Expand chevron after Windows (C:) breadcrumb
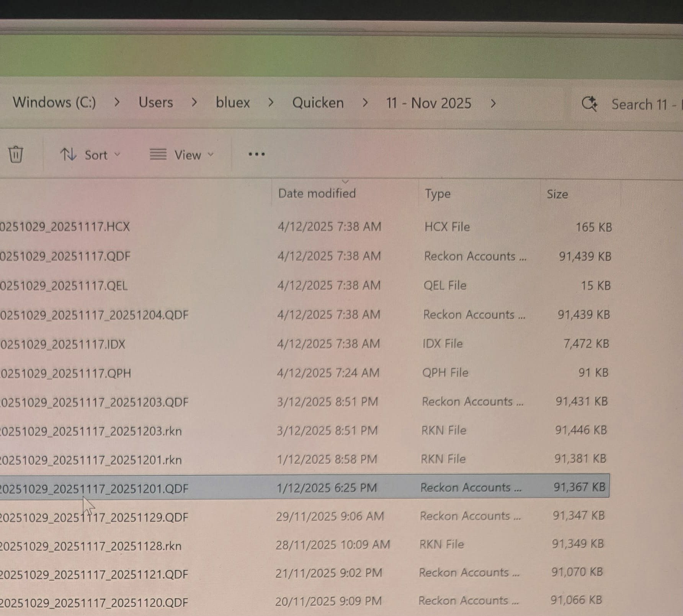This screenshot has height=616, width=683. (x=117, y=103)
